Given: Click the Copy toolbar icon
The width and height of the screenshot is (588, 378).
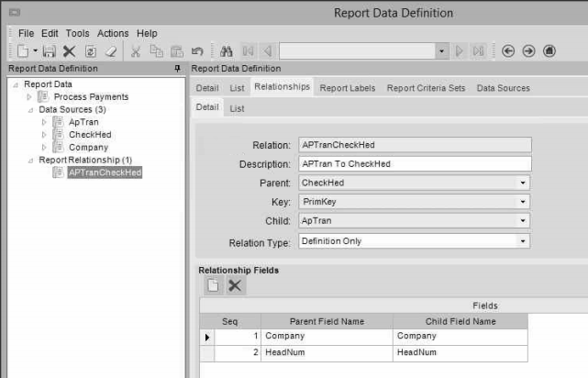Looking at the screenshot, I should coord(156,51).
